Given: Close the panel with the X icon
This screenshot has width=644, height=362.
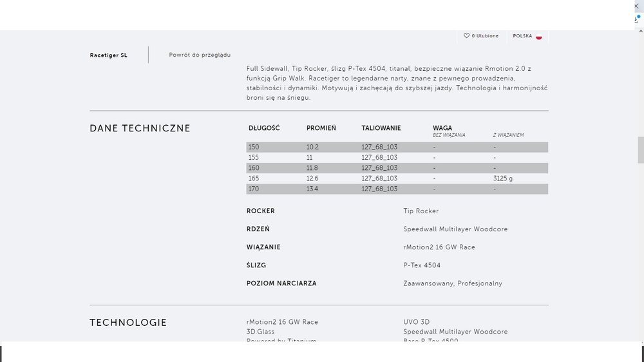Looking at the screenshot, I should (x=636, y=6).
